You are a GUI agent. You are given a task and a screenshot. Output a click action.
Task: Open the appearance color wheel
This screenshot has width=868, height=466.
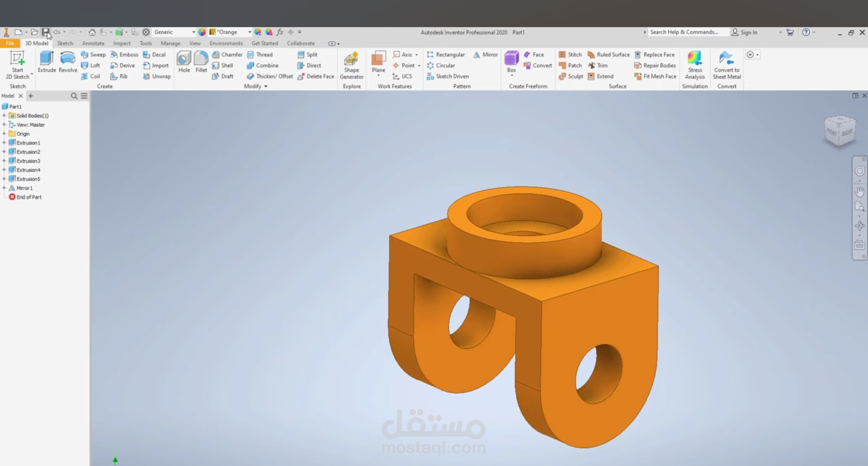click(202, 32)
